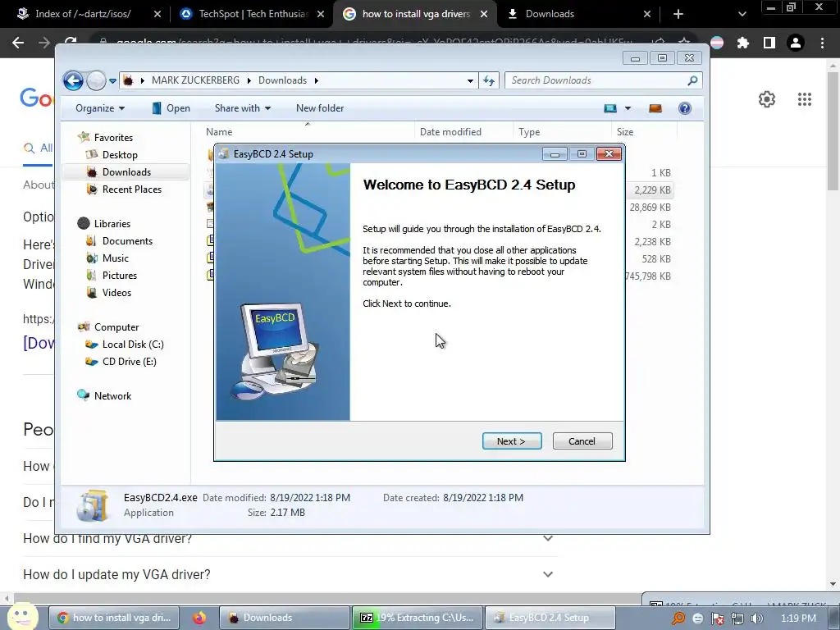The image size is (840, 630).
Task: Open 7-Zip extracting progress taskbar item
Action: click(418, 618)
